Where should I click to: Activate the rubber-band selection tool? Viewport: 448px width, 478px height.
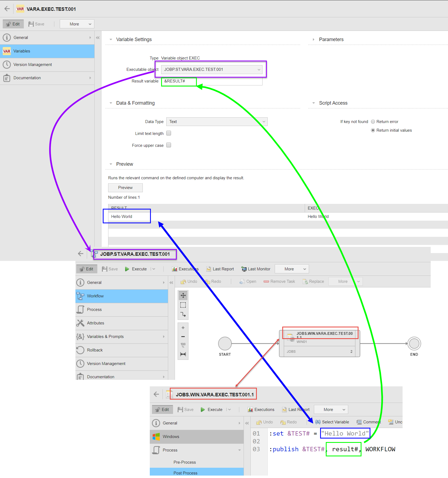tap(183, 305)
